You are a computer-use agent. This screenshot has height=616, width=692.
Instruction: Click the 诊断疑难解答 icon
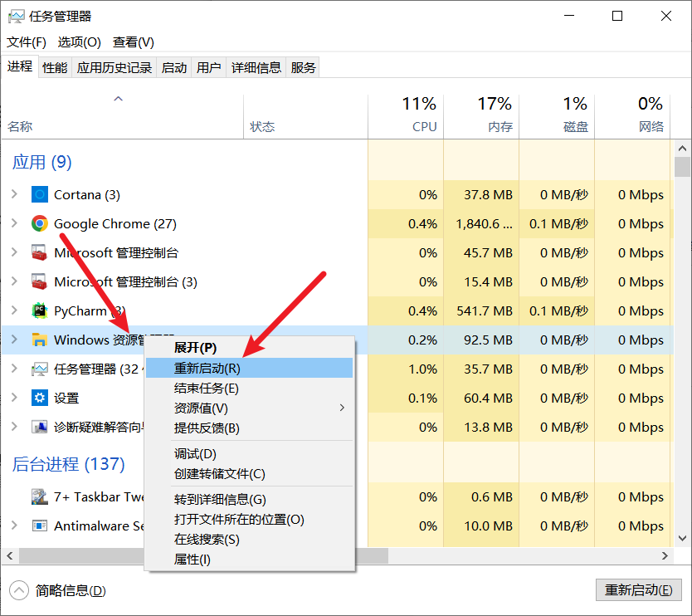(x=39, y=427)
